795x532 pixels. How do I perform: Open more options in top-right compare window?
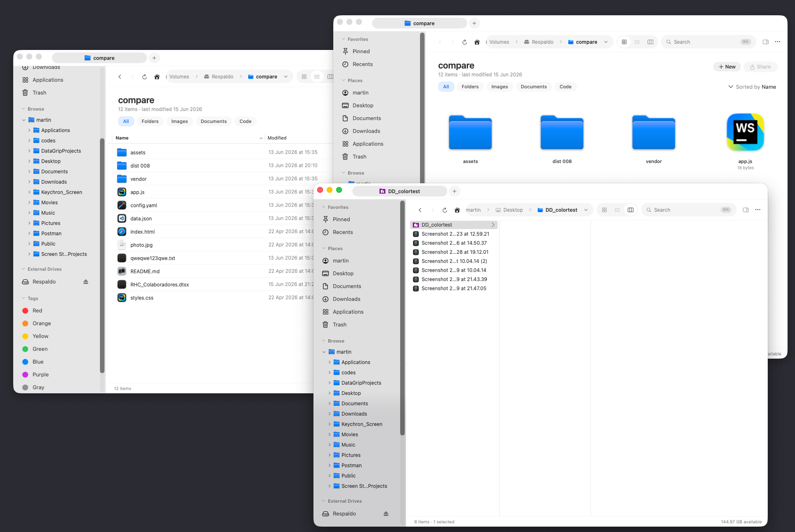point(778,42)
